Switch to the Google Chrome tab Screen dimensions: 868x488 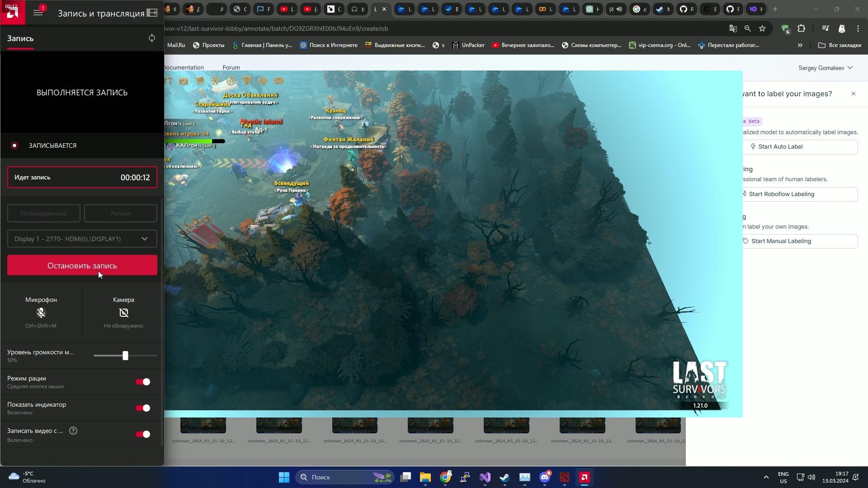click(639, 9)
